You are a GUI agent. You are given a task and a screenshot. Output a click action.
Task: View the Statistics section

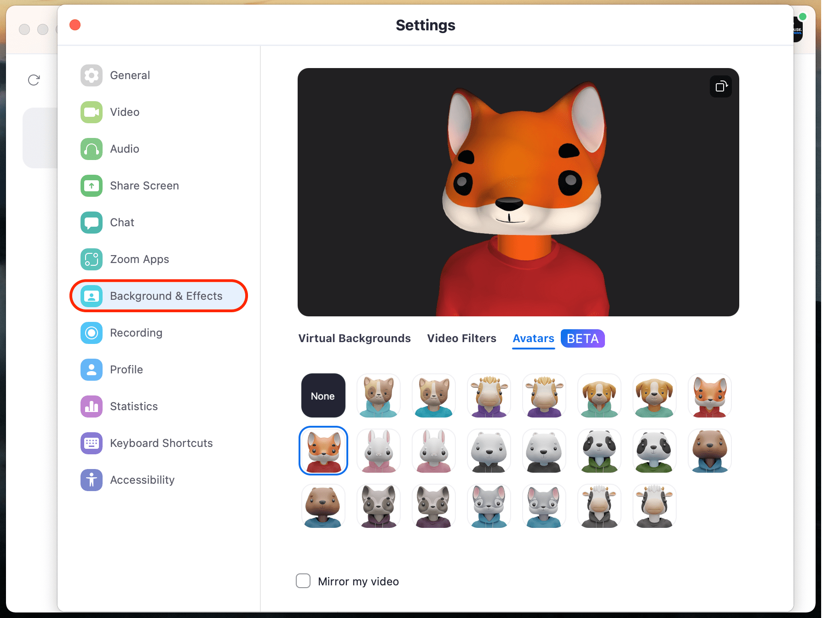159,406
